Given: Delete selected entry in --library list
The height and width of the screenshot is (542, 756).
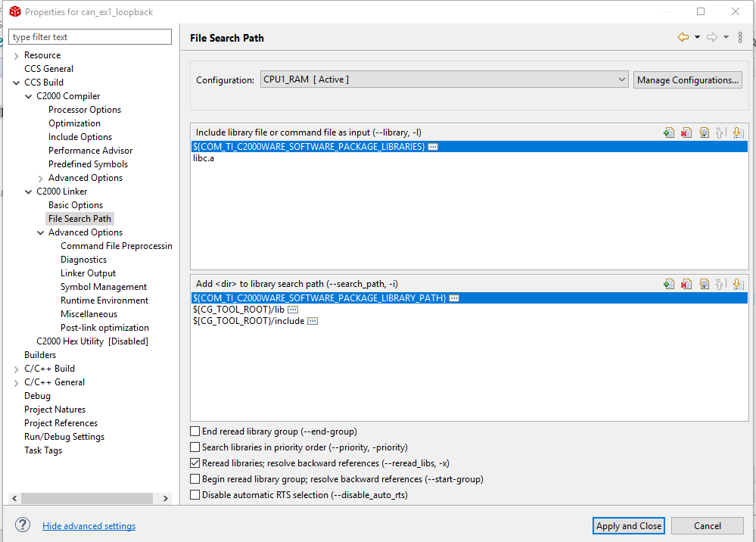Looking at the screenshot, I should [x=686, y=132].
